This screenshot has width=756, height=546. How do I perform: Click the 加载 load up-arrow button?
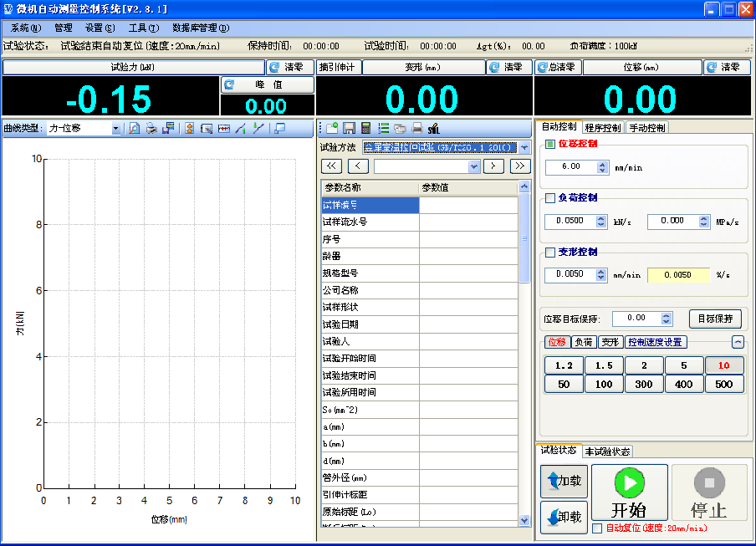tap(564, 482)
